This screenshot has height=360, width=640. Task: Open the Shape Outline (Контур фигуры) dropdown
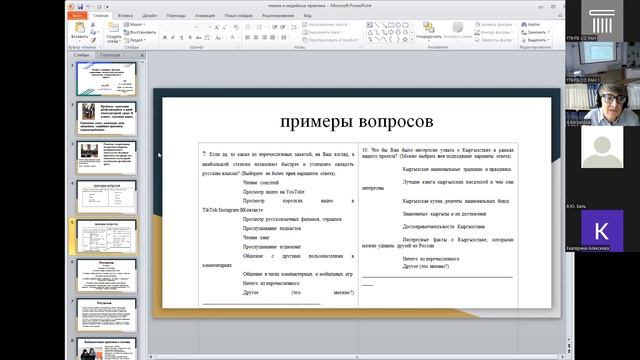[x=494, y=32]
